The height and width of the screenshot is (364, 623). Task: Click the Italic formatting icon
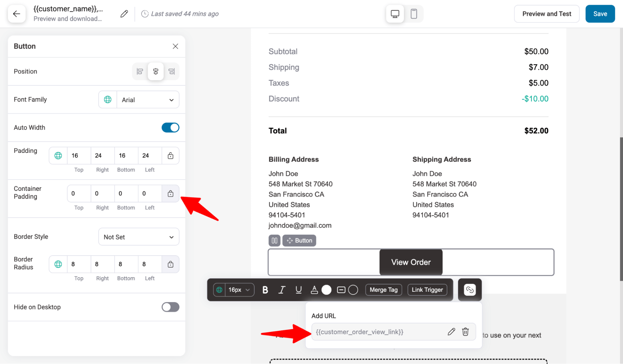point(282,290)
